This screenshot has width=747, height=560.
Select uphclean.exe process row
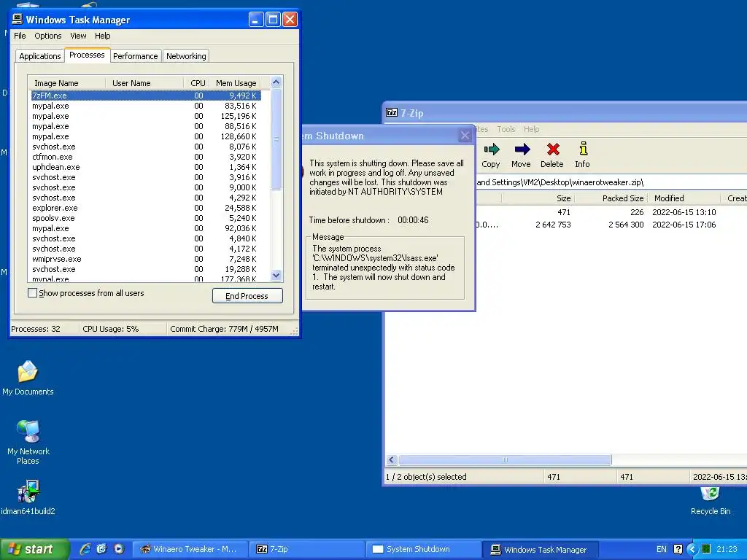(145, 167)
